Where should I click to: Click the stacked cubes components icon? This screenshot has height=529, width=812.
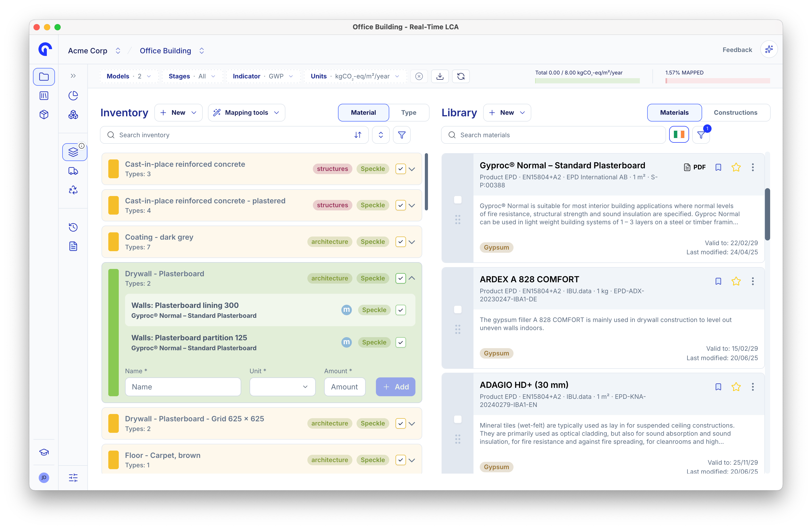[73, 114]
